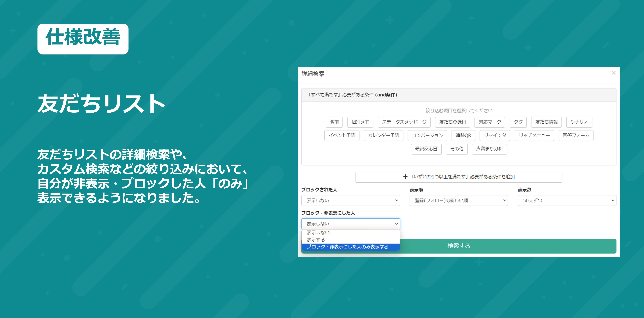Open the ブロックされた人 dropdown
644x318 pixels.
351,200
